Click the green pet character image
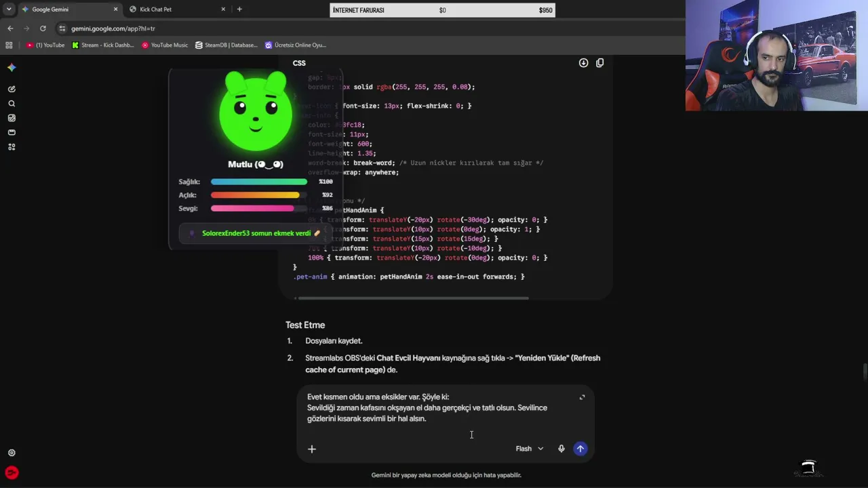The height and width of the screenshot is (488, 868). click(x=256, y=113)
